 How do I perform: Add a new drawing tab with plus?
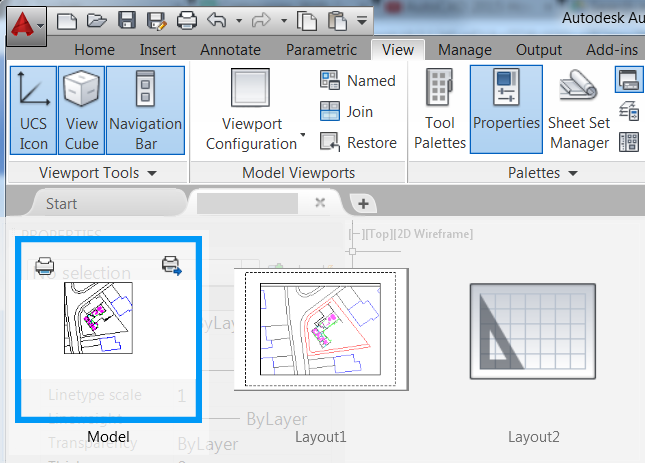[363, 204]
